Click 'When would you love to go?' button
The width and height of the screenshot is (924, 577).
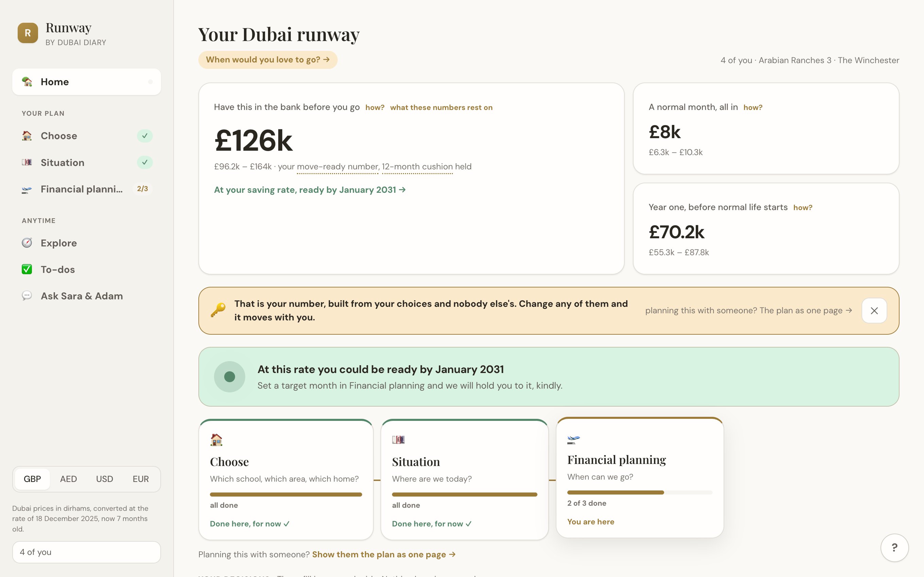pos(268,60)
